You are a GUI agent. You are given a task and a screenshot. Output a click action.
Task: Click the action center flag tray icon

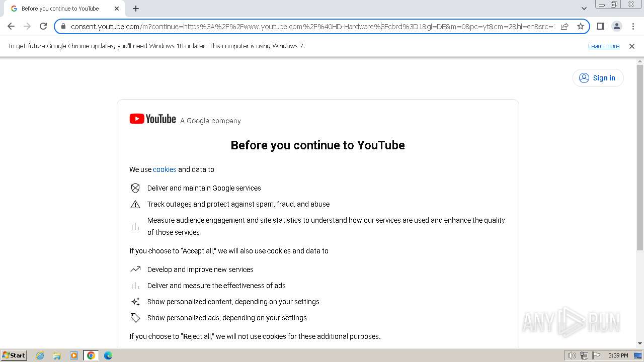click(x=596, y=355)
